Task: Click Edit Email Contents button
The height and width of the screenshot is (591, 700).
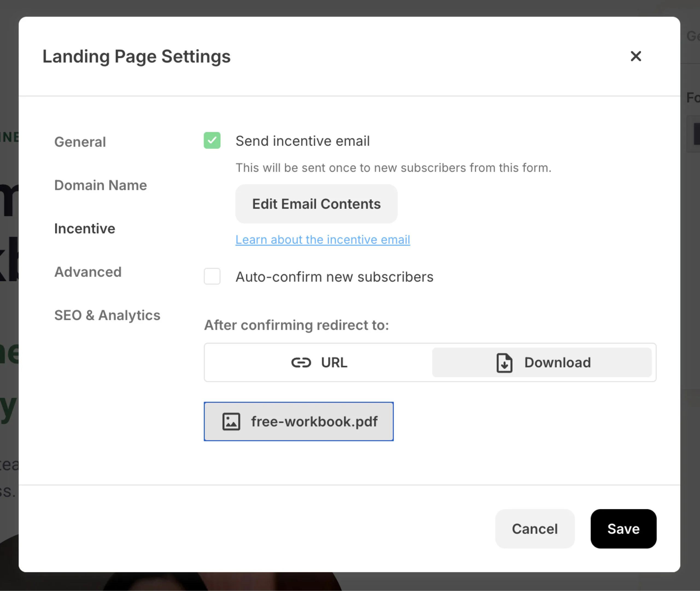Action: coord(316,204)
